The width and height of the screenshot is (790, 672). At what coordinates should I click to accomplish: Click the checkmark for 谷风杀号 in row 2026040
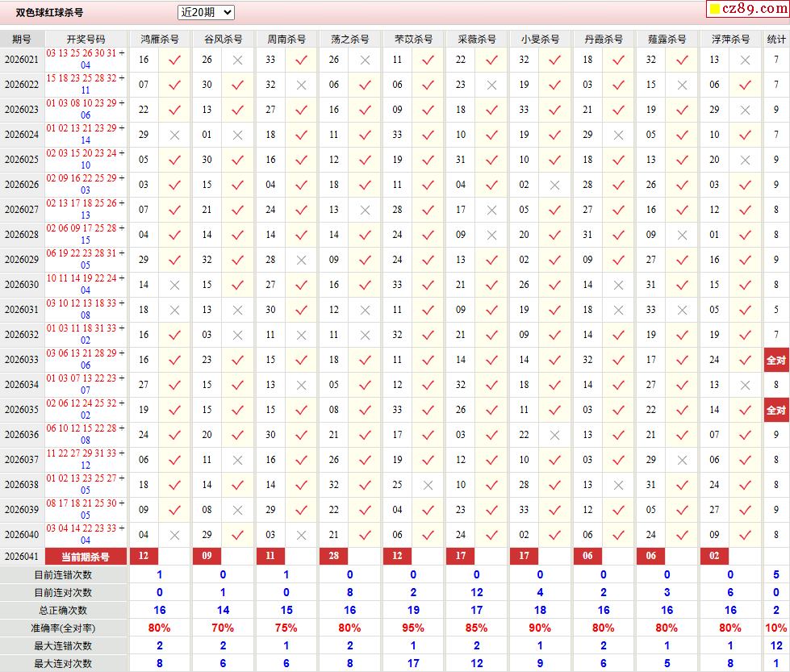pyautogui.click(x=237, y=535)
